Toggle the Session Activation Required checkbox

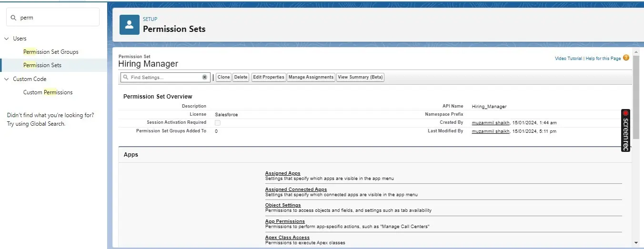tap(218, 123)
